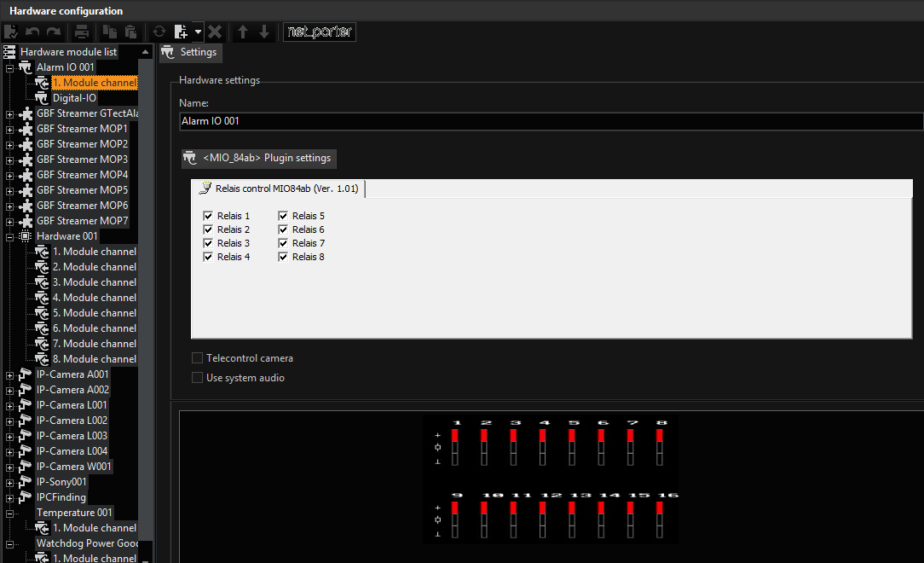Click the Name input field
The height and width of the screenshot is (563, 924).
pyautogui.click(x=551, y=121)
